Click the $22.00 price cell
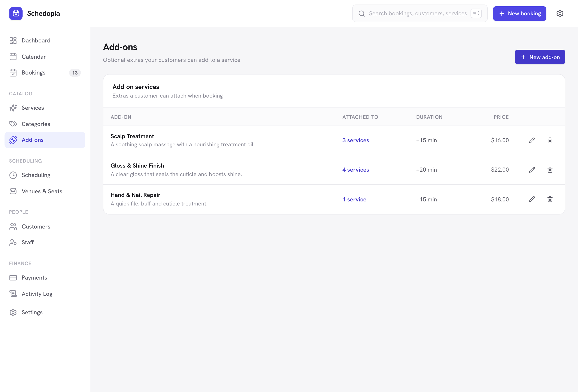This screenshot has width=578, height=392. click(500, 170)
